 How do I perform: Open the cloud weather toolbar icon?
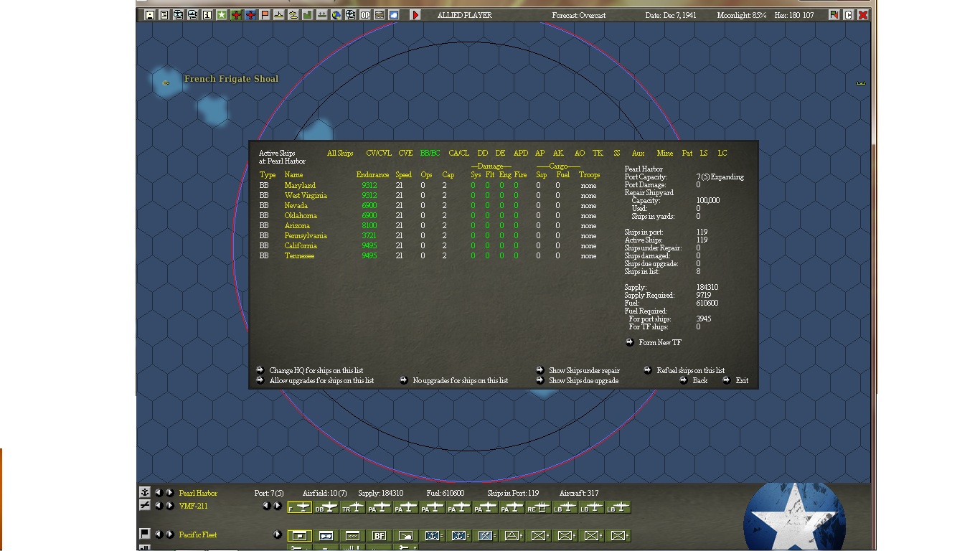click(394, 15)
